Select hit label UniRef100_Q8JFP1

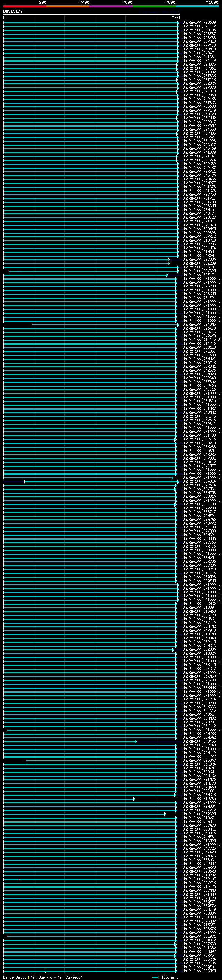[x=199, y=298]
